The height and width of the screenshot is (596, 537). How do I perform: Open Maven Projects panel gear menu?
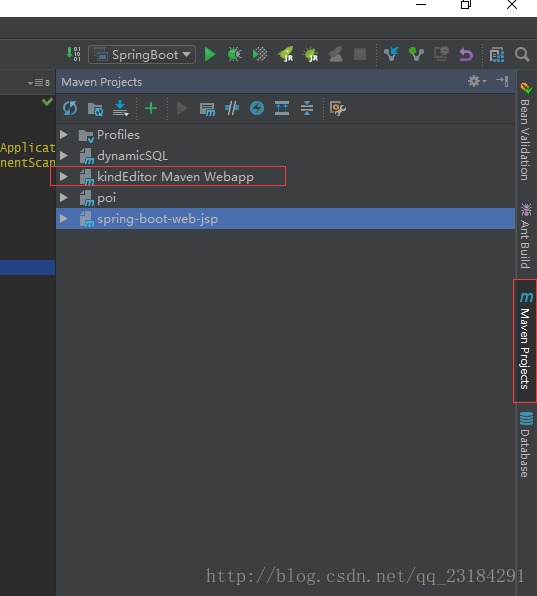pos(477,81)
